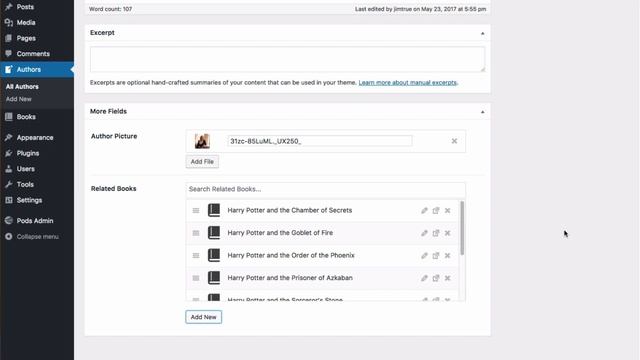Select 'Harry Potter and the Order of the Phoenix' title

click(x=291, y=255)
